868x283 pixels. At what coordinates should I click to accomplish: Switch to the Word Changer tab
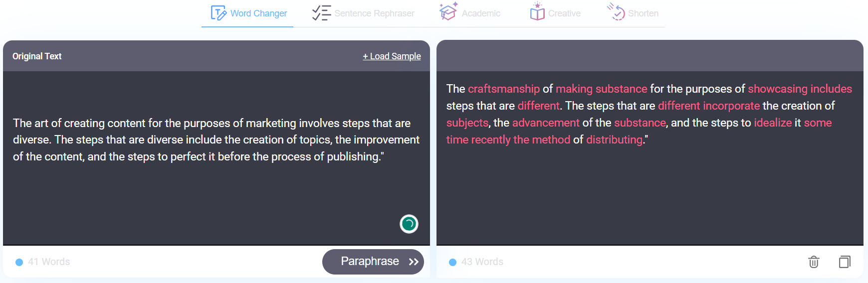coord(249,13)
